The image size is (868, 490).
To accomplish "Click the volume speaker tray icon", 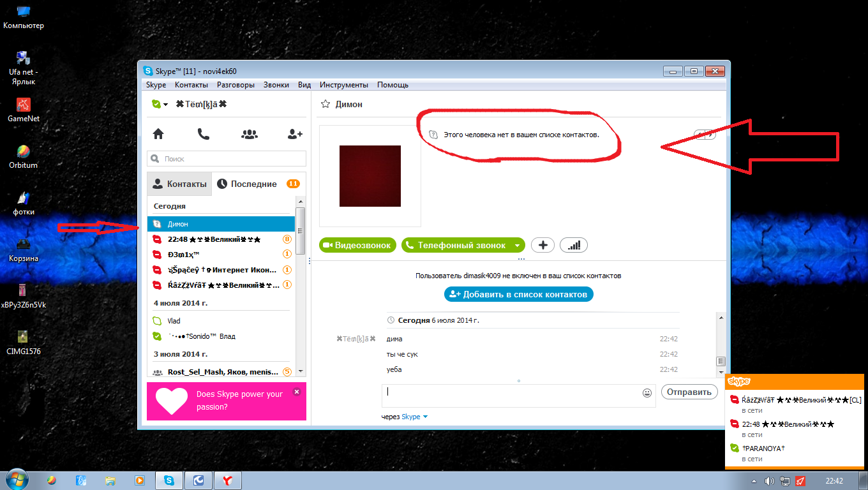I will [x=769, y=480].
